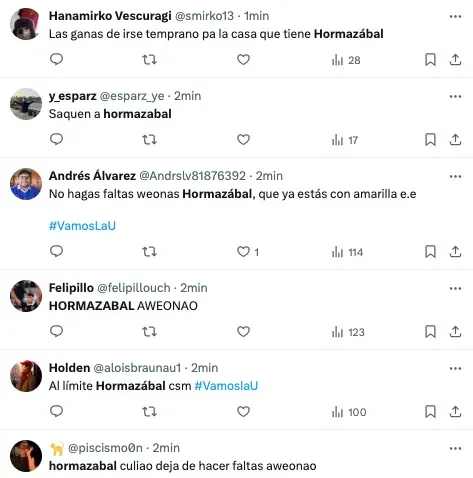Retweet the 'Saquen a hormazabal' post
The image size is (473, 478).
(149, 139)
